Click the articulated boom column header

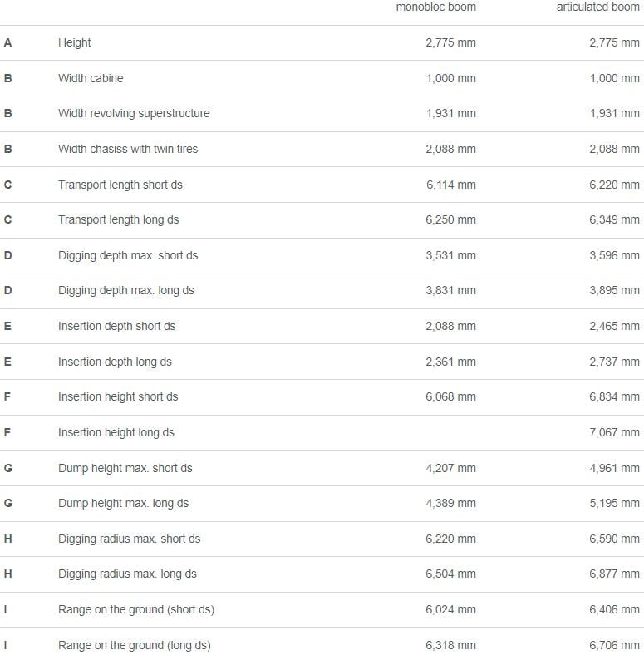point(597,7)
